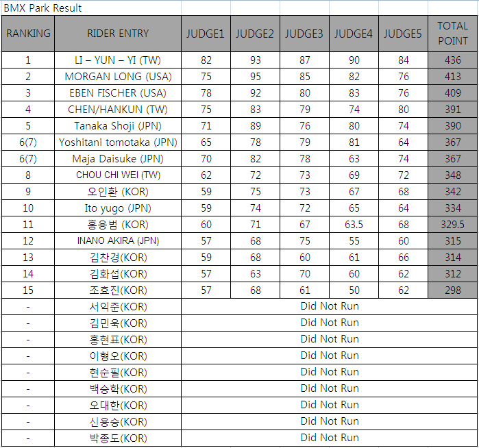Viewport: 479px width, 448px height.
Task: Click the JUDGE1 column header
Action: 206,34
